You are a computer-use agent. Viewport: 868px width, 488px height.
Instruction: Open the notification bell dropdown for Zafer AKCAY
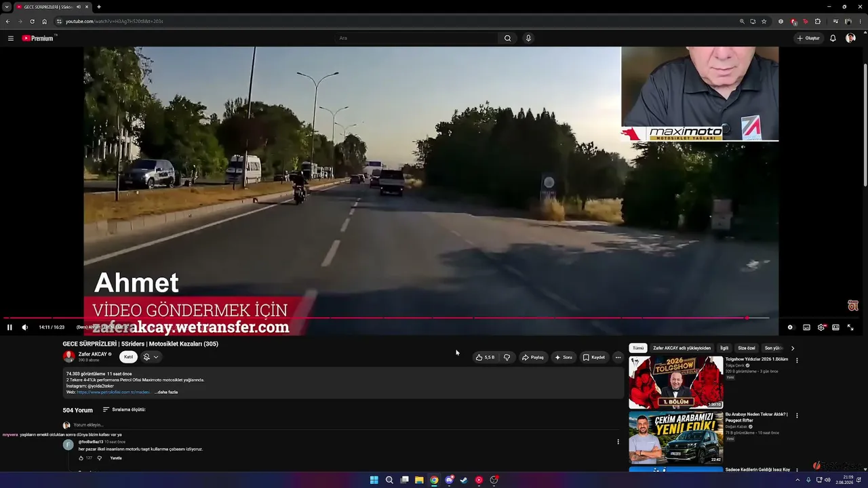[151, 357]
